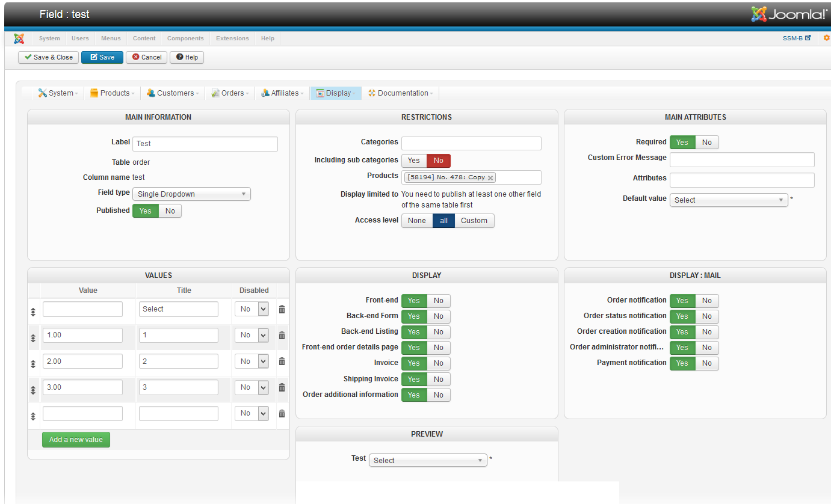Set Shipping Invoice display to No
The height and width of the screenshot is (504, 831).
[439, 380]
